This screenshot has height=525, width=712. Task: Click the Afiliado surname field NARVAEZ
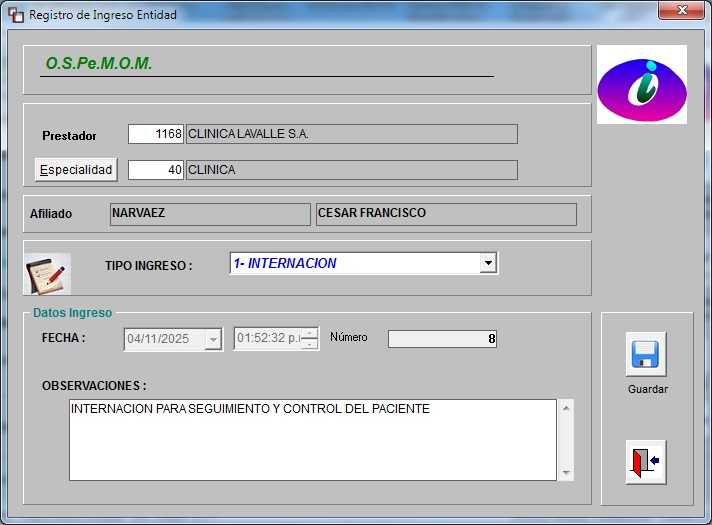click(209, 214)
